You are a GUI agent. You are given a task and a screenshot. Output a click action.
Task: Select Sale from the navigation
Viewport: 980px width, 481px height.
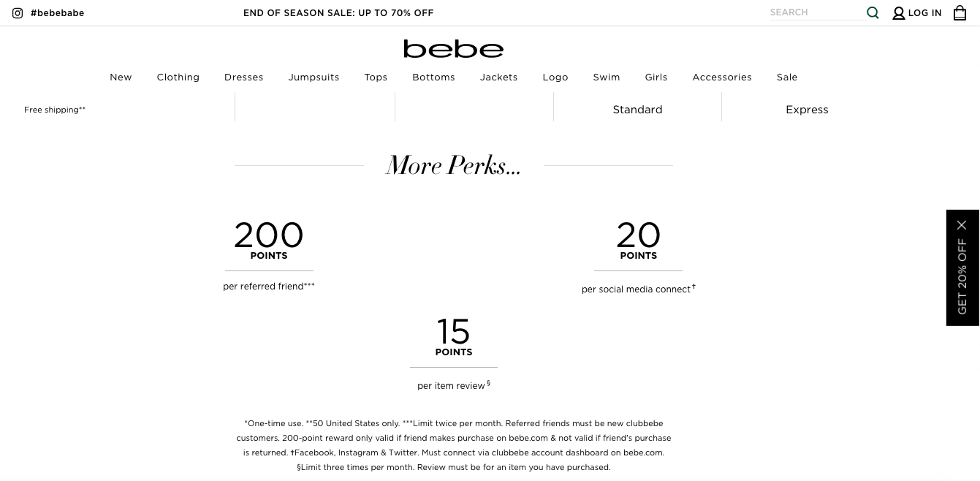787,77
